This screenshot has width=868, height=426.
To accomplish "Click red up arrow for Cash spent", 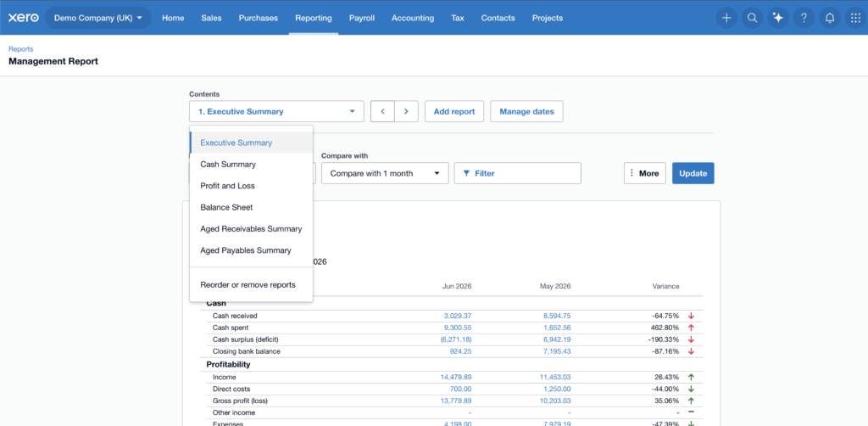I will [x=691, y=328].
